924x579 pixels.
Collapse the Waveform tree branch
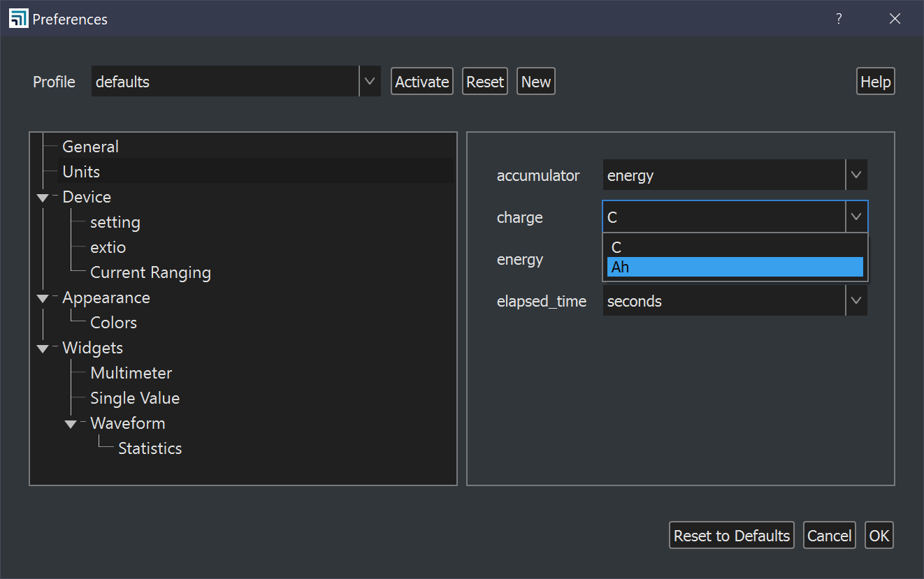[70, 424]
